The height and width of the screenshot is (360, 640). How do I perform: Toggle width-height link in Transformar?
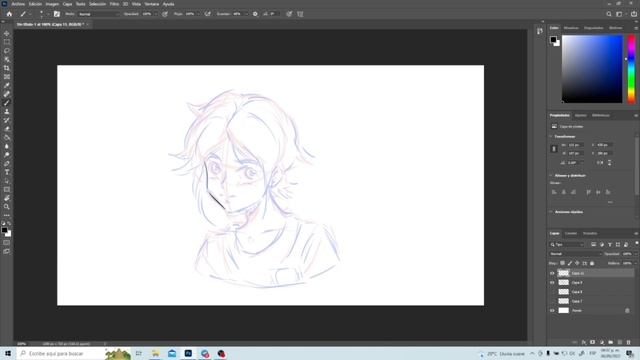pyautogui.click(x=554, y=149)
